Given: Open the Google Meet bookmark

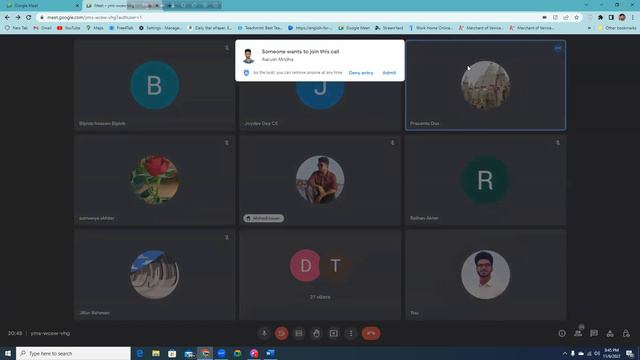Looking at the screenshot, I should click(x=354, y=28).
